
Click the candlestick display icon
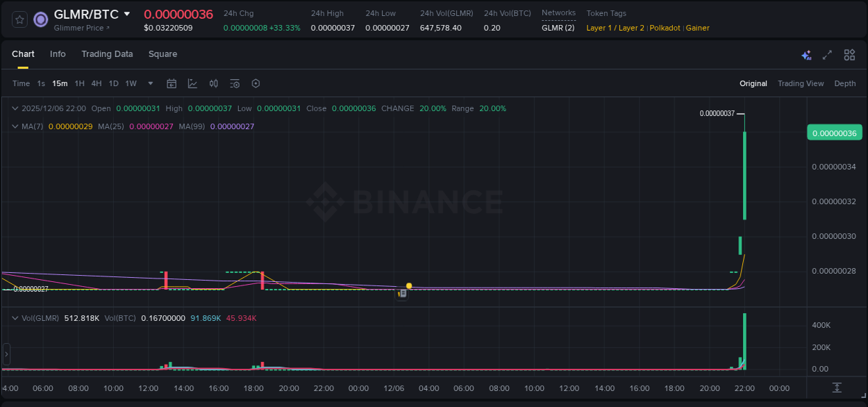coord(214,83)
